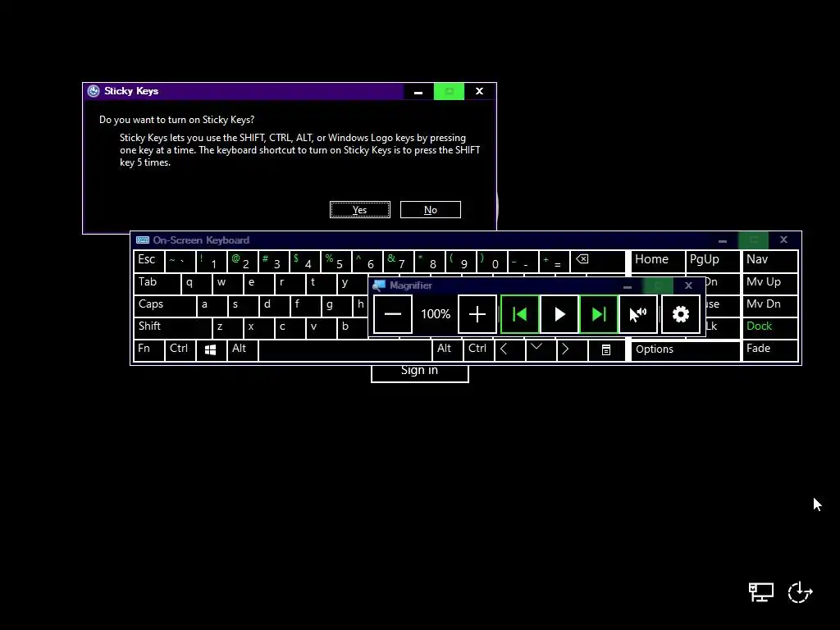The width and height of the screenshot is (840, 630).
Task: Click the Sign in button
Action: (419, 373)
